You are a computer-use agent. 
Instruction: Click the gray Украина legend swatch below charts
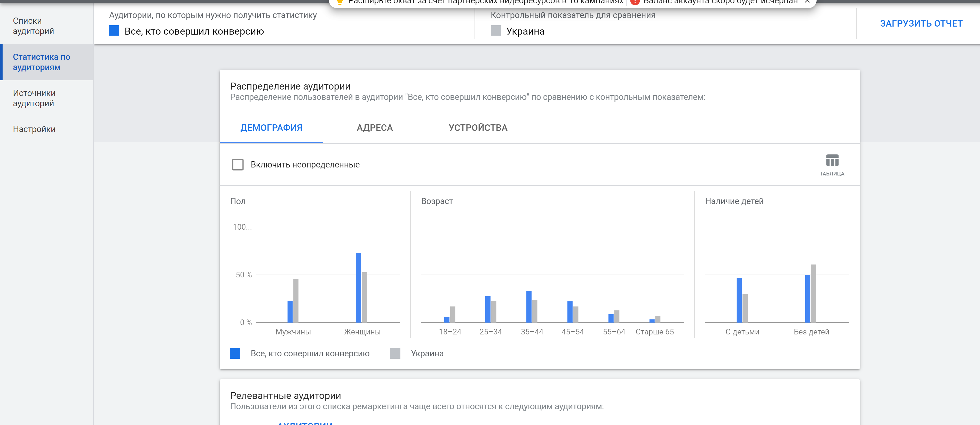(395, 354)
